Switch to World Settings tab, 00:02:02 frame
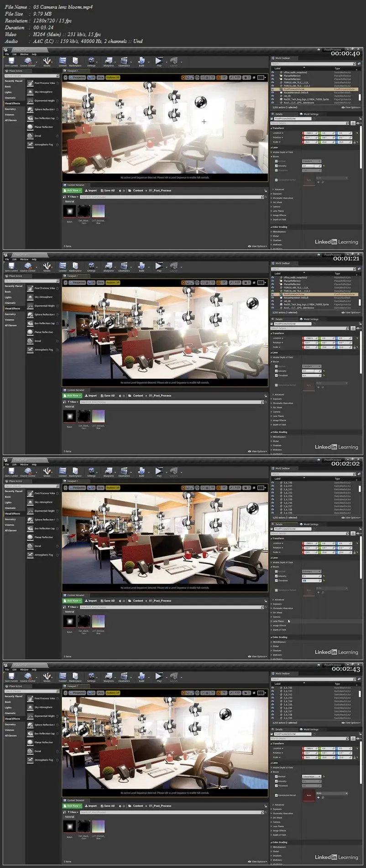366x868 pixels. pyautogui.click(x=310, y=524)
